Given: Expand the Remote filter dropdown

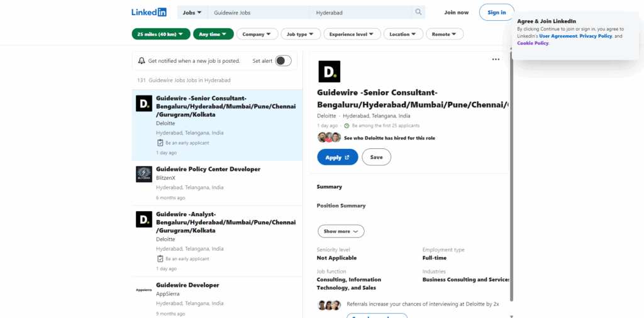Looking at the screenshot, I should [x=445, y=34].
